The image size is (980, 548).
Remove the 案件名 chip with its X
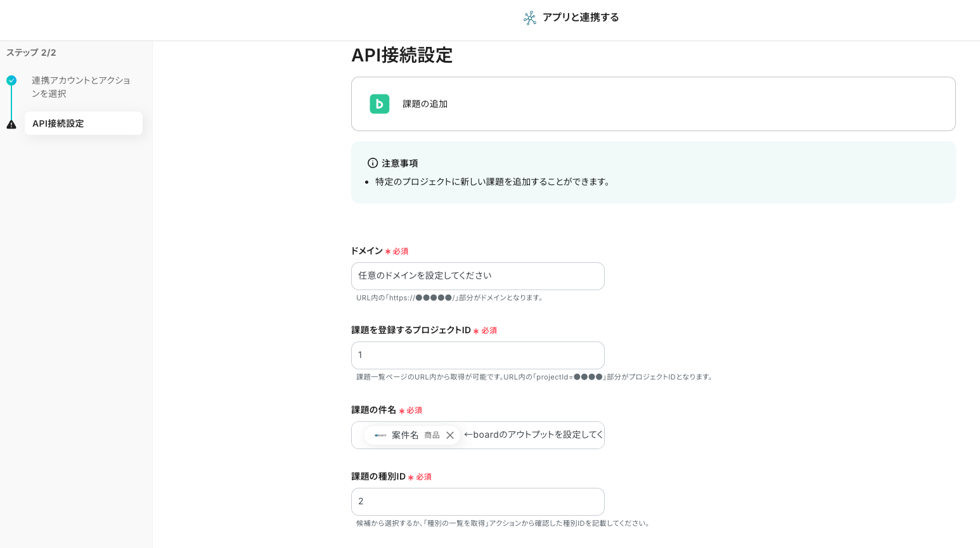450,435
